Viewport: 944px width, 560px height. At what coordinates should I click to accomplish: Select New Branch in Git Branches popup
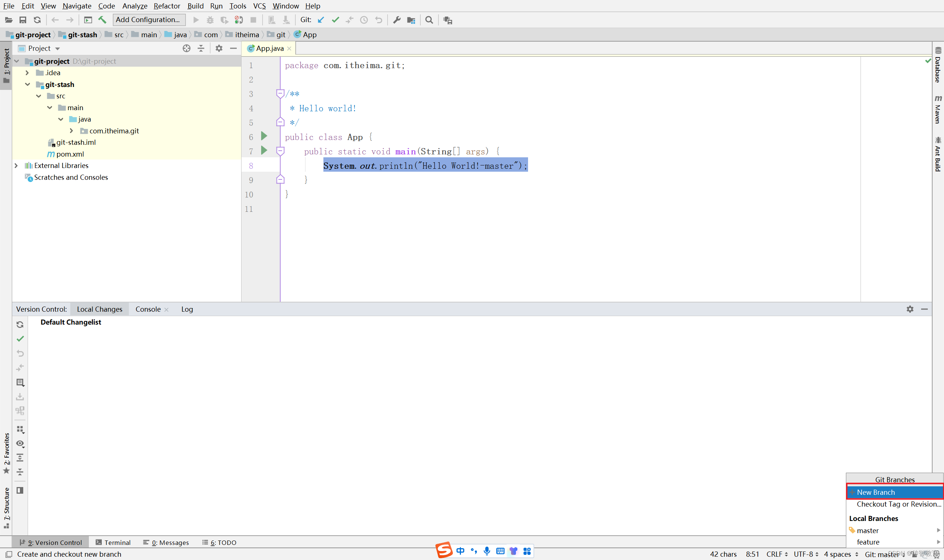[x=876, y=492]
